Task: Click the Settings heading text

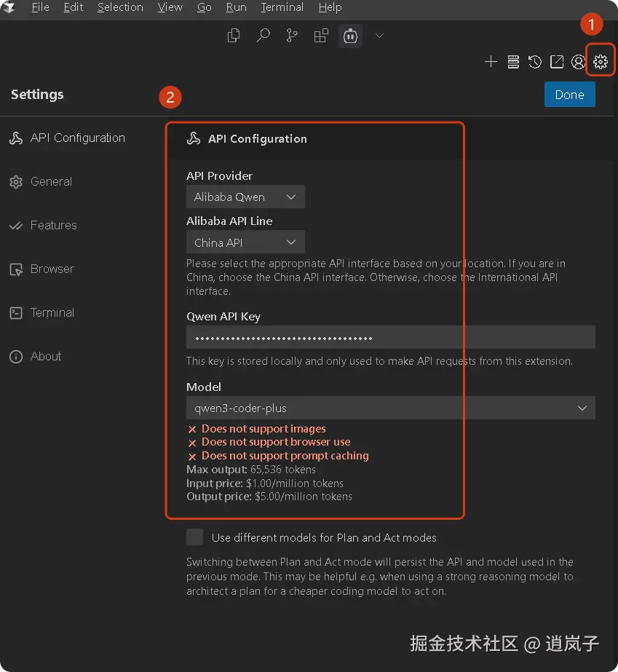Action: [x=37, y=95]
